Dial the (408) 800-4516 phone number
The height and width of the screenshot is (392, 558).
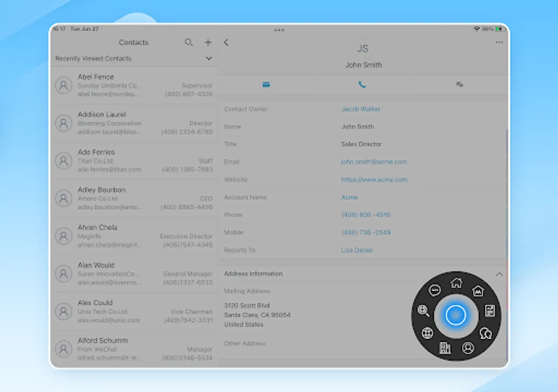tap(365, 215)
